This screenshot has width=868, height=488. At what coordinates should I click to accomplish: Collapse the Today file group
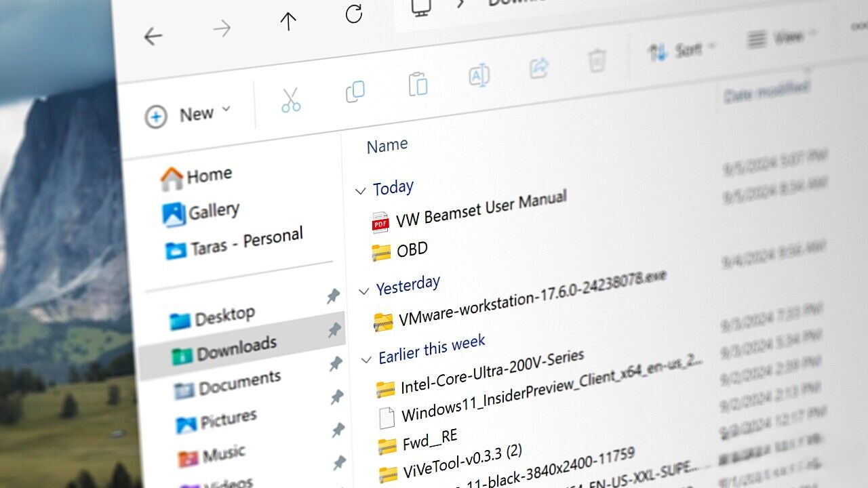click(361, 191)
